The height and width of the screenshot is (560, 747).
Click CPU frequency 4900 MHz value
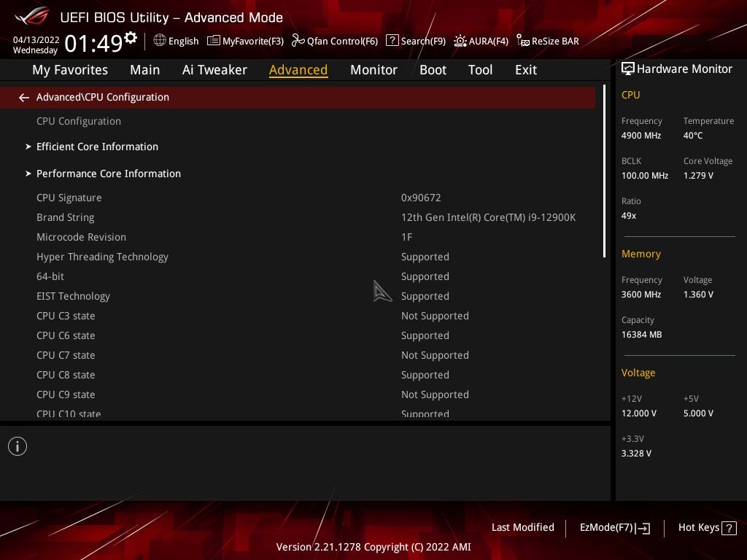click(641, 136)
